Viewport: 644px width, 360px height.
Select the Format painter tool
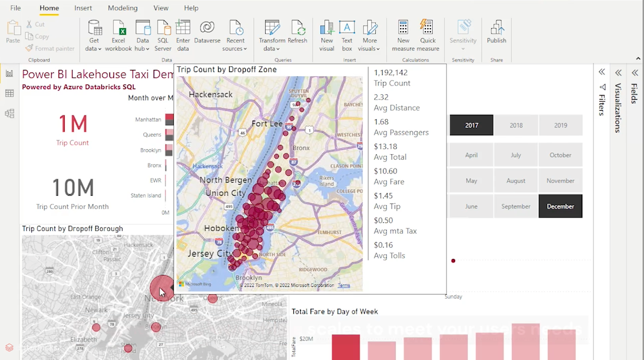tap(50, 49)
